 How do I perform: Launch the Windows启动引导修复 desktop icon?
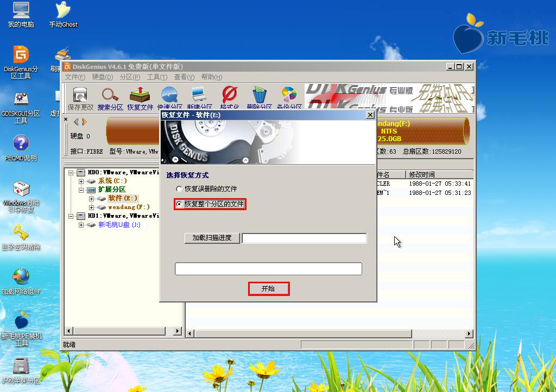(21, 197)
